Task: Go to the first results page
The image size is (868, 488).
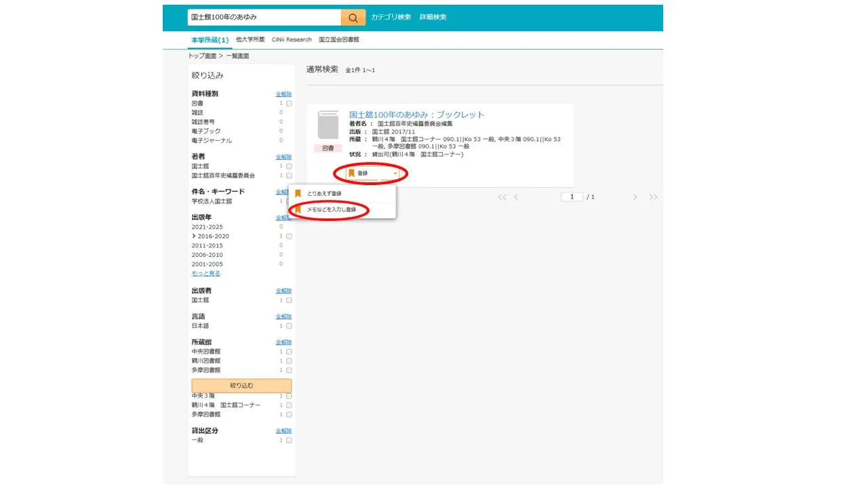Action: tap(502, 197)
